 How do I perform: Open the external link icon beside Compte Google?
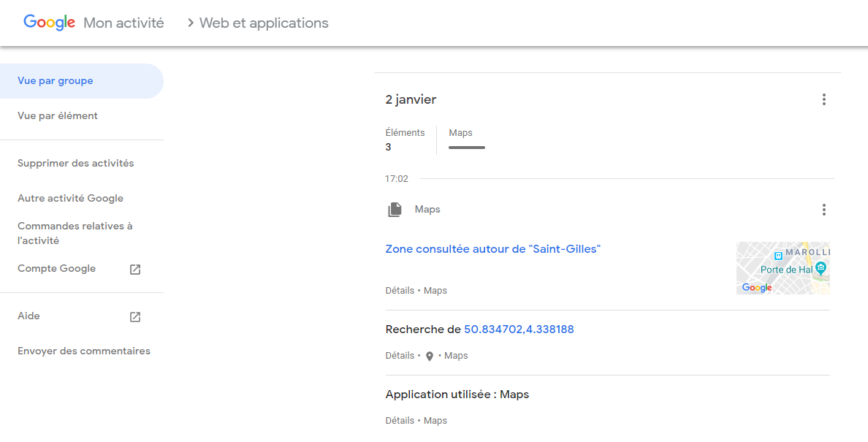[134, 269]
